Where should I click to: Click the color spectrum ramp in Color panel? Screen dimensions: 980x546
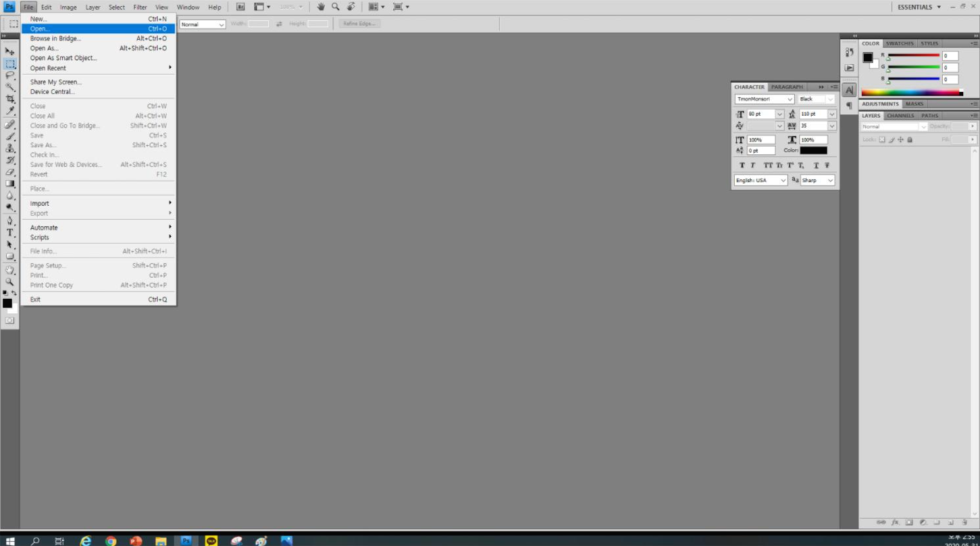tap(912, 92)
